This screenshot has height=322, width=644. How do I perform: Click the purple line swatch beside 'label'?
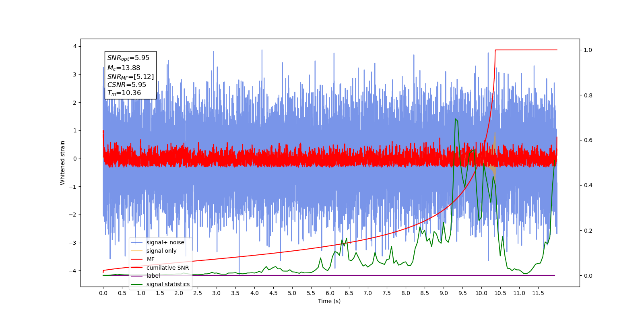pos(137,276)
